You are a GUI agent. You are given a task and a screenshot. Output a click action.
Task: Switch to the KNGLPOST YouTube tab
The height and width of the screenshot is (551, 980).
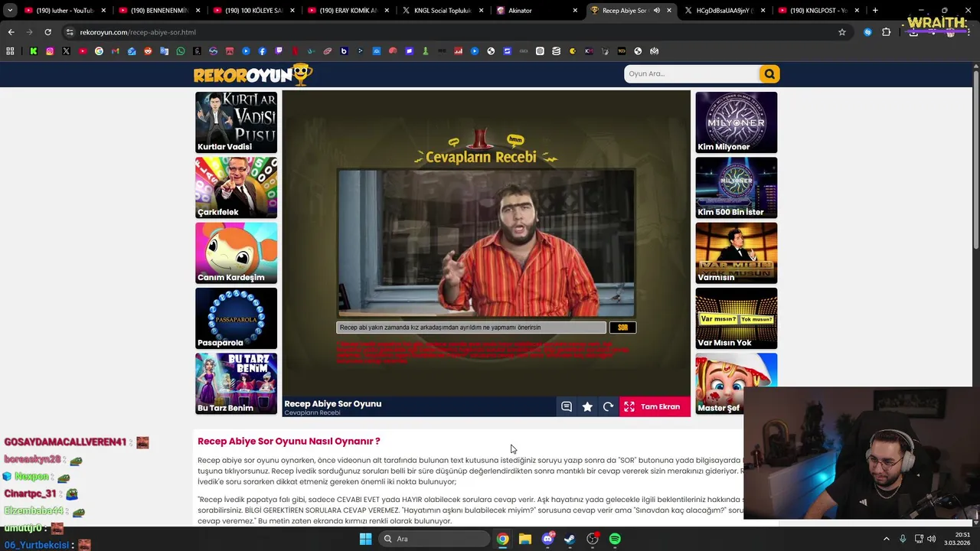point(818,11)
